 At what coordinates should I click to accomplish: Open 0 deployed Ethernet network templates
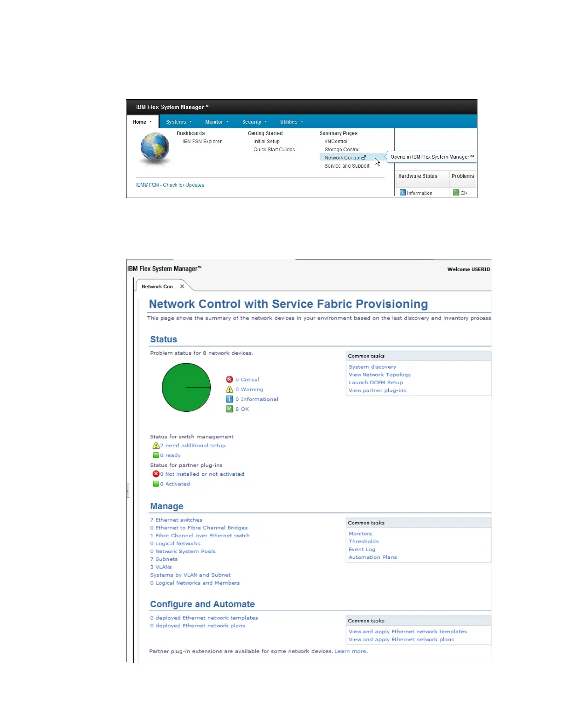pos(204,618)
